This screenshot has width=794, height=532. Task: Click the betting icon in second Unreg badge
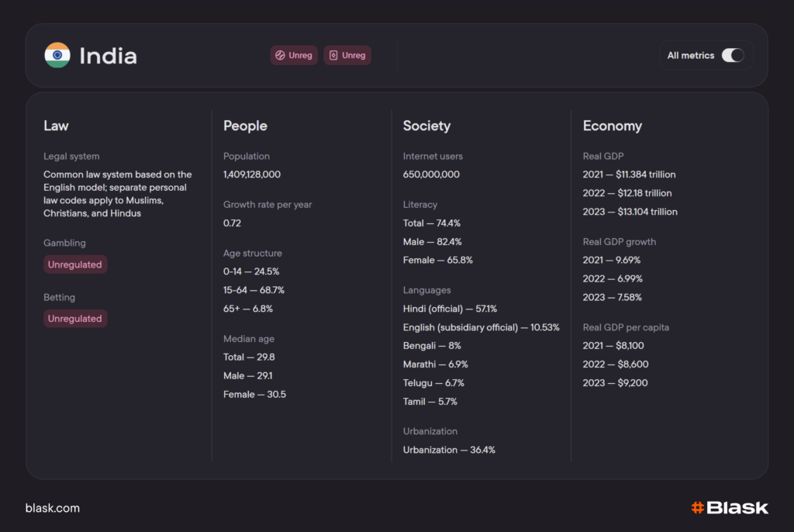point(333,55)
